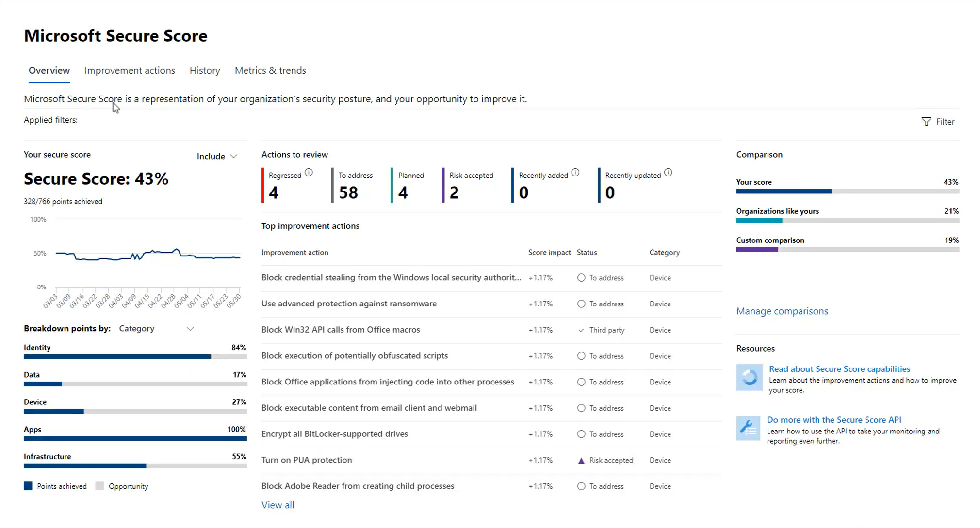980x528 pixels.
Task: Click the Risk accepted triangle icon on Turn on PUA protection
Action: 581,461
